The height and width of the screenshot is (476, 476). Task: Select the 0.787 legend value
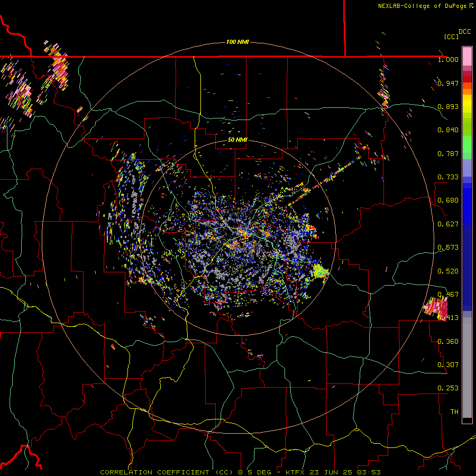click(x=448, y=153)
